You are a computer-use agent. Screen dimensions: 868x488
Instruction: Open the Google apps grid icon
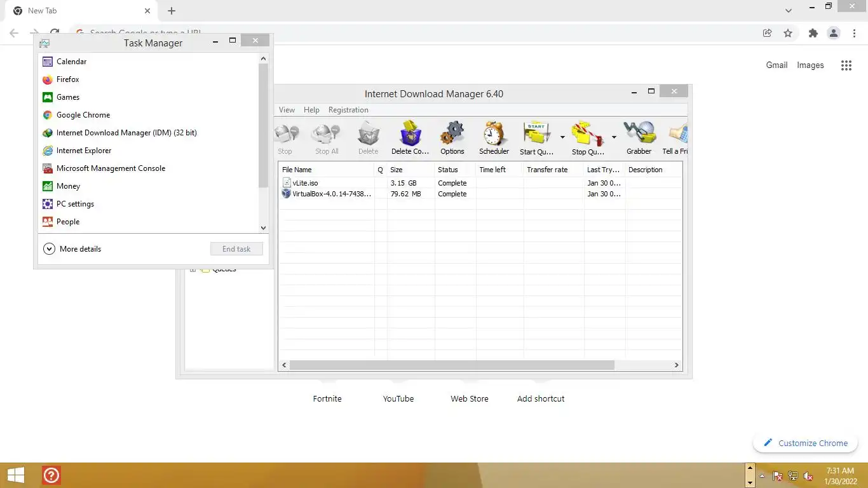point(846,65)
